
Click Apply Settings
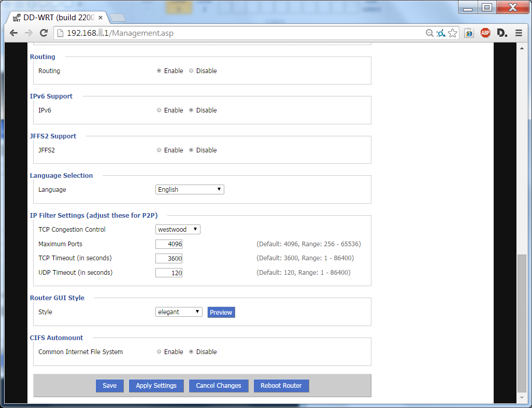pyautogui.click(x=156, y=386)
